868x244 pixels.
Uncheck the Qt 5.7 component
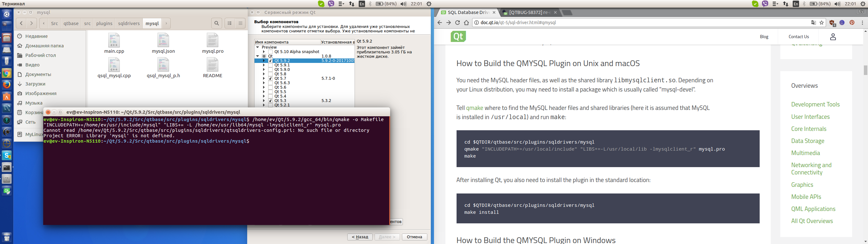(270, 78)
